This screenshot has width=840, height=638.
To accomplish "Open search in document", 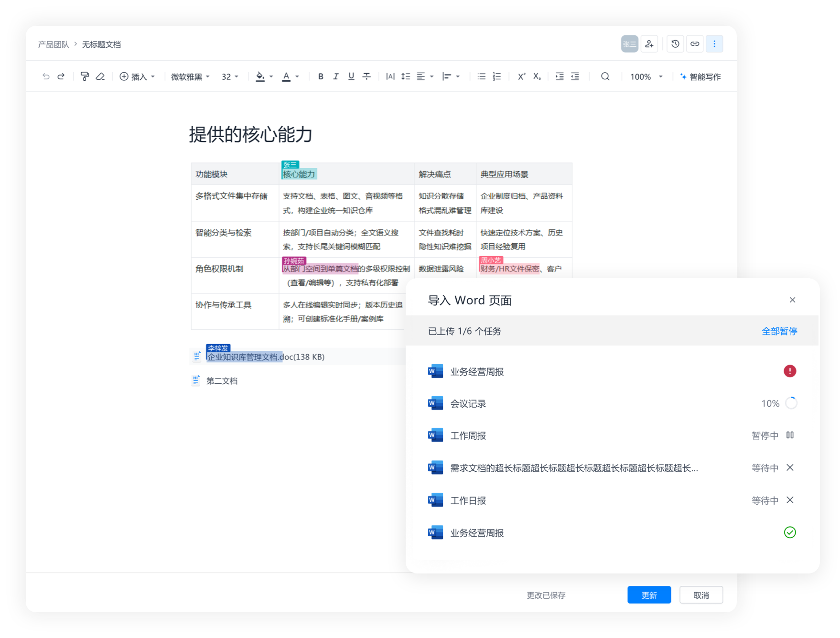I will (x=605, y=76).
